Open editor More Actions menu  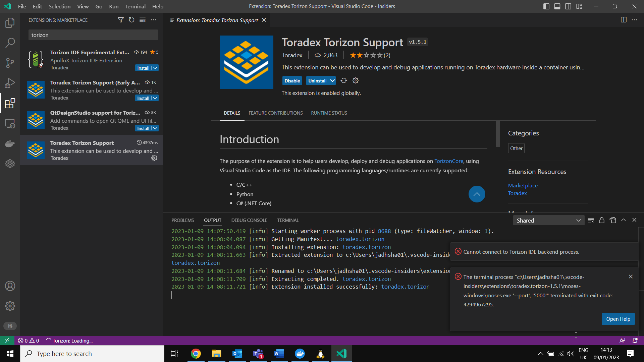pos(634,20)
